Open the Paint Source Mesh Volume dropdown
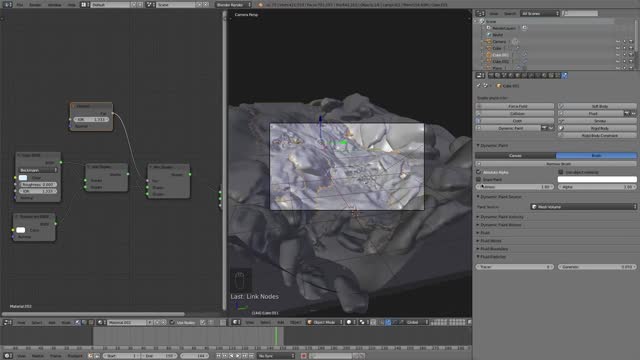This screenshot has height=360, width=640. click(584, 207)
